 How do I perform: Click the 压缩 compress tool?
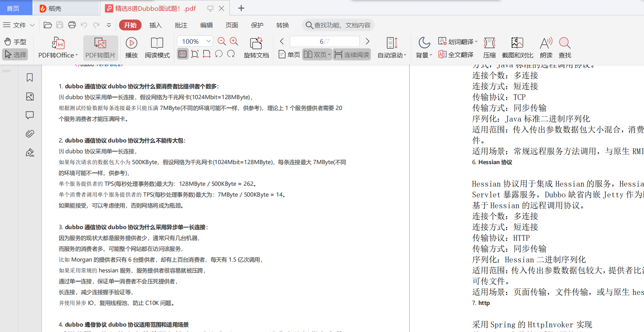[490, 47]
